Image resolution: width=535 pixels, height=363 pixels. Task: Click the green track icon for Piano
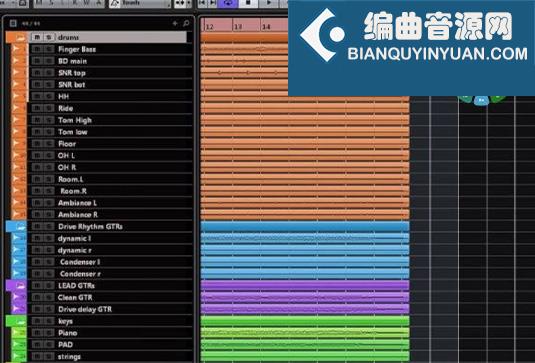tap(16, 333)
